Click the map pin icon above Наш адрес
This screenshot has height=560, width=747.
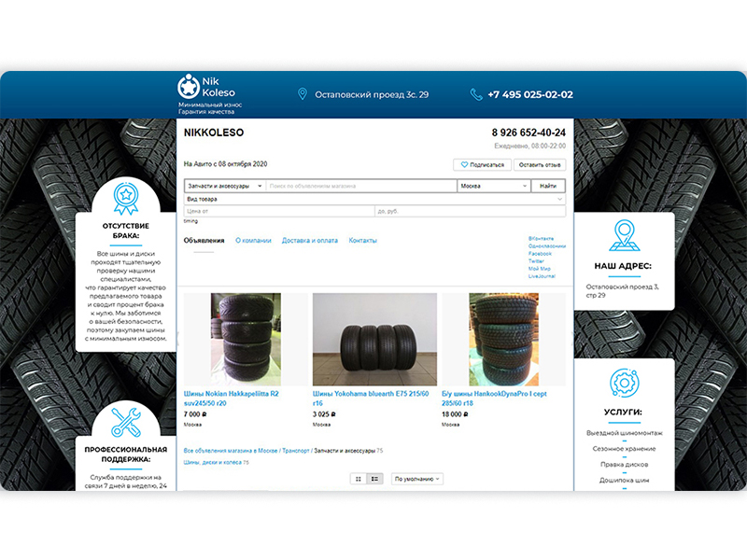click(624, 235)
